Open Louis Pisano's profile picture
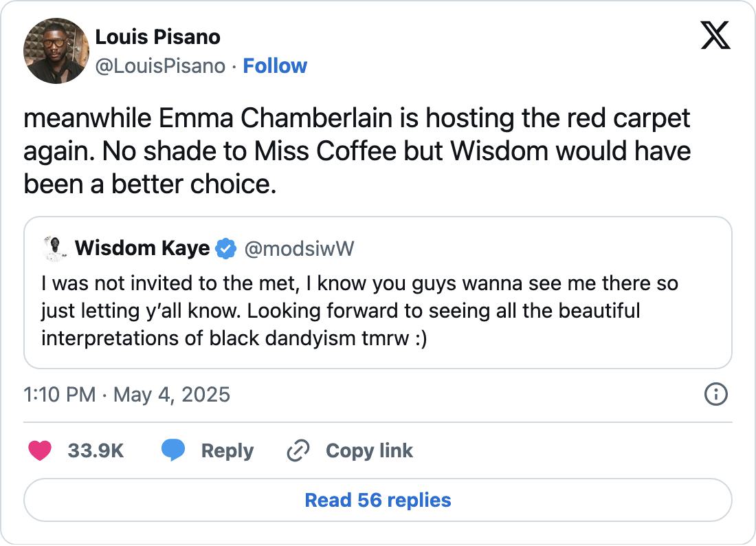756x546 pixels. click(x=56, y=51)
